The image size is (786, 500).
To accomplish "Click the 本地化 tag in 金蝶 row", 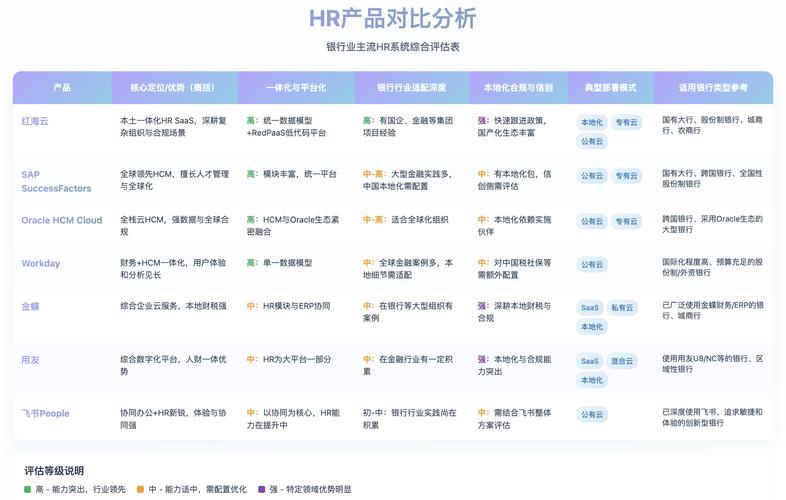I will pos(592,327).
